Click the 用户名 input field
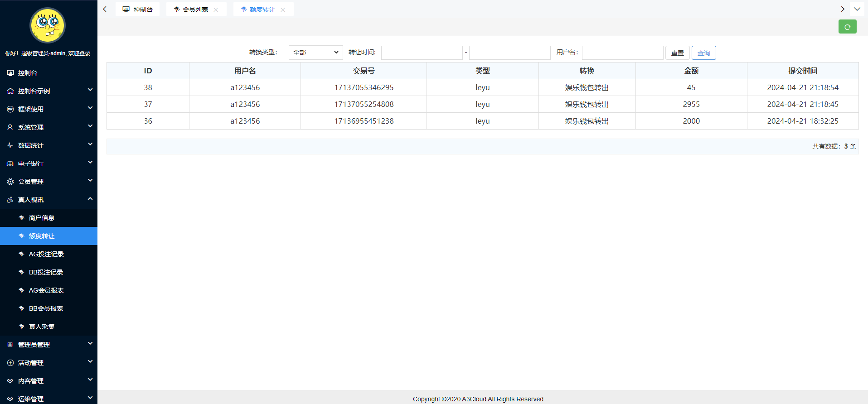 click(x=622, y=53)
